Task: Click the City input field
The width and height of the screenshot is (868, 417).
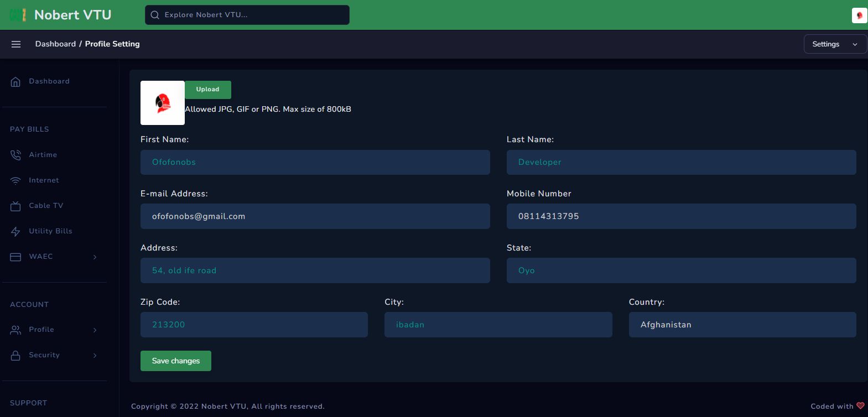Action: (x=498, y=325)
